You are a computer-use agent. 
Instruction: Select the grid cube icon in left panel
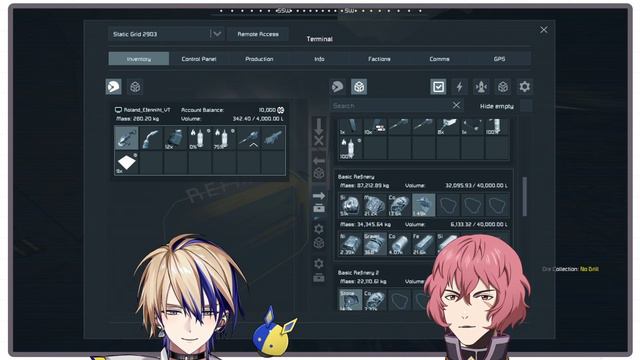pos(135,87)
